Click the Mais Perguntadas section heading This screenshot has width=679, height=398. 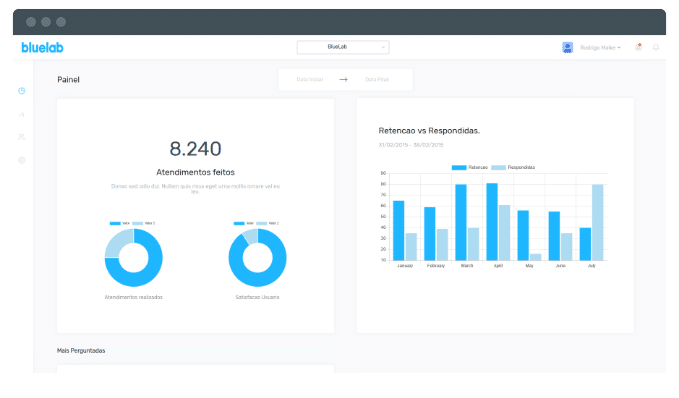(81, 351)
